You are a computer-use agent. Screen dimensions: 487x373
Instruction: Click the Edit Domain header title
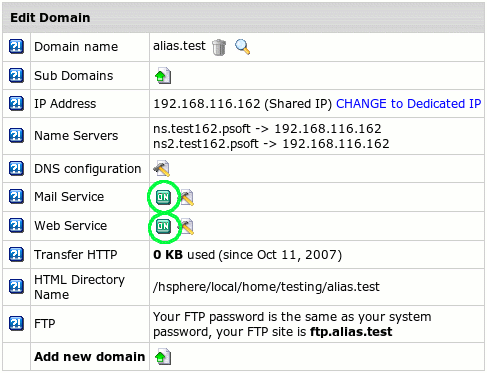pyautogui.click(x=50, y=18)
